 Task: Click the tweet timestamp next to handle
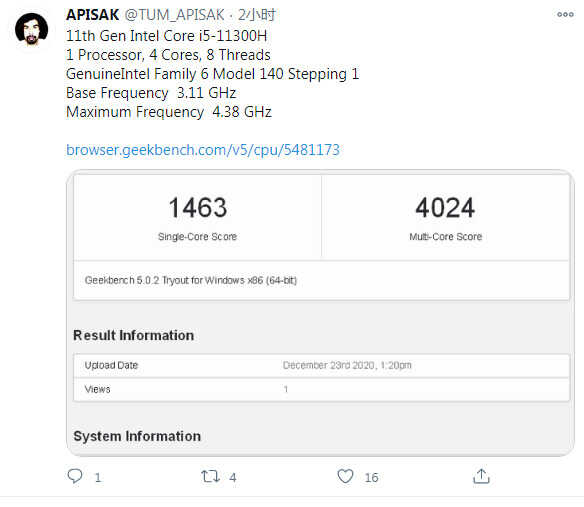click(x=257, y=15)
